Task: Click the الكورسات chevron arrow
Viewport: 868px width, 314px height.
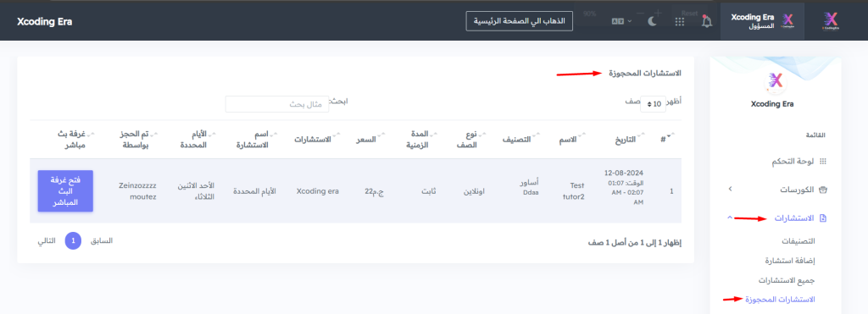Action: pos(730,189)
